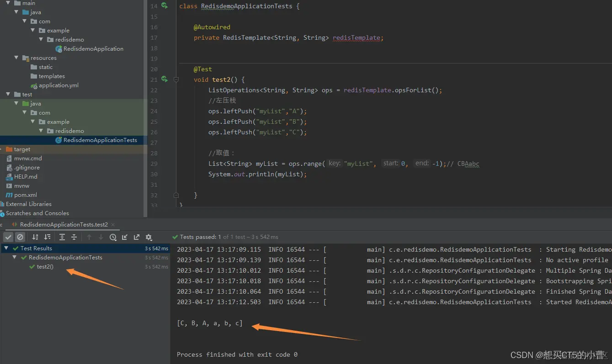Click the Maven m icon of pom.xml
The width and height of the screenshot is (612, 364).
tap(9, 195)
